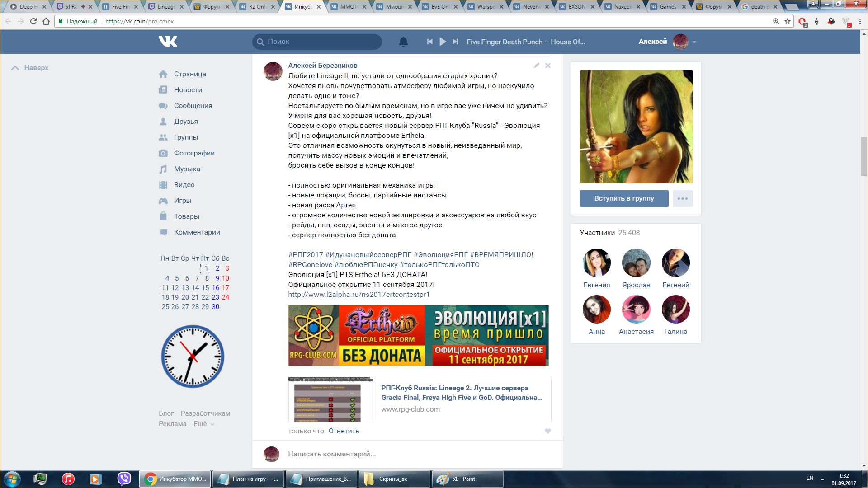Click Вступить в группу button
Viewport: 868px width, 488px height.
coord(624,198)
